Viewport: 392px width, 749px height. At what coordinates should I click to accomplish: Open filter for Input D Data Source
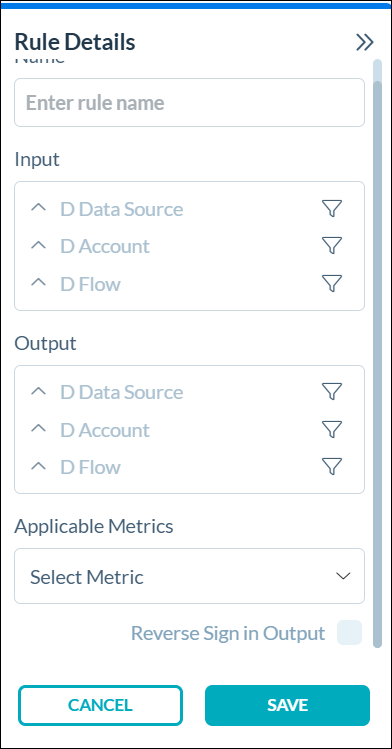point(332,208)
